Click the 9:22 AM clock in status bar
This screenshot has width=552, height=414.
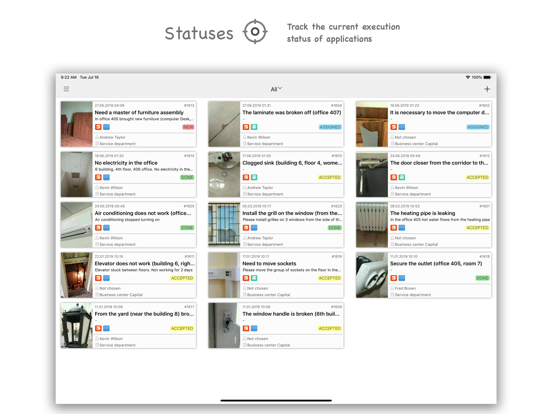(x=69, y=77)
